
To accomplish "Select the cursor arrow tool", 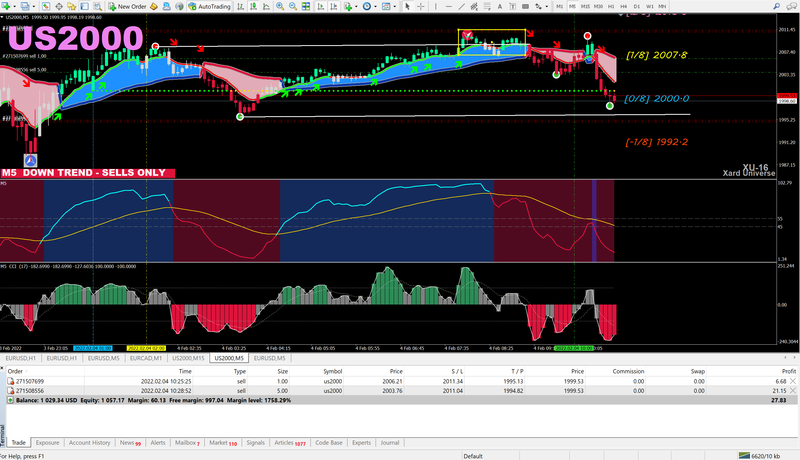I will [408, 6].
